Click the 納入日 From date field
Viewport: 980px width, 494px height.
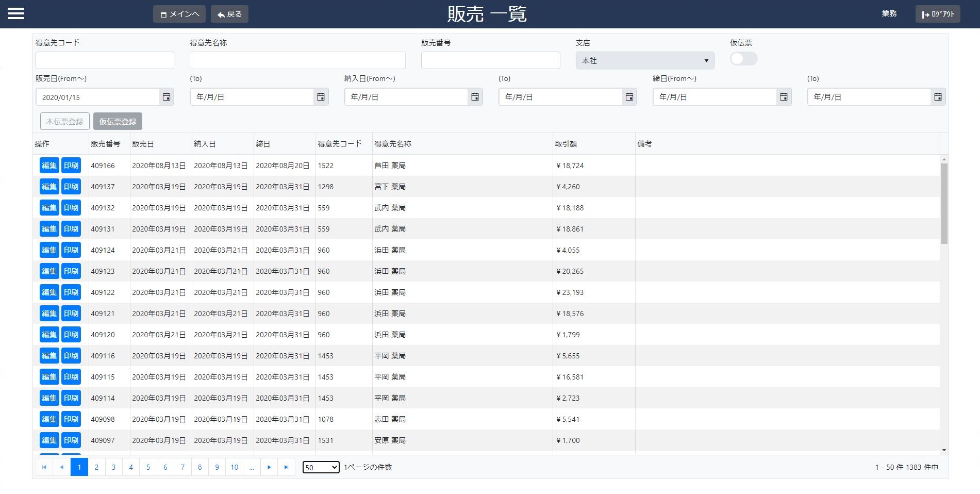click(406, 97)
